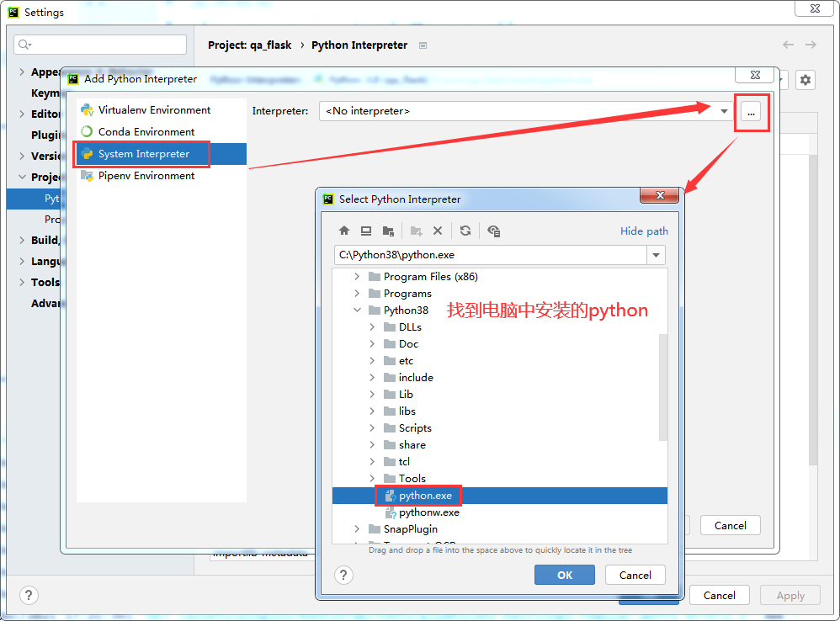The image size is (840, 621).
Task: Select the libs folder
Action: pyautogui.click(x=407, y=411)
